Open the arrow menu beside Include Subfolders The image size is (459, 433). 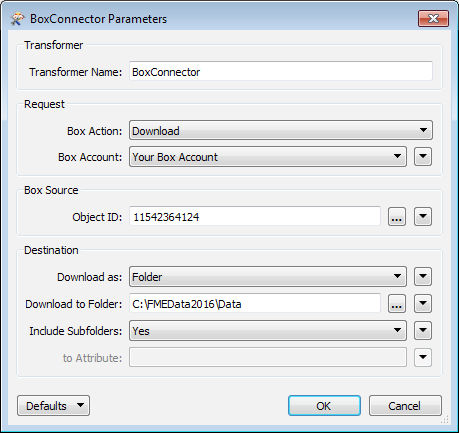(423, 331)
